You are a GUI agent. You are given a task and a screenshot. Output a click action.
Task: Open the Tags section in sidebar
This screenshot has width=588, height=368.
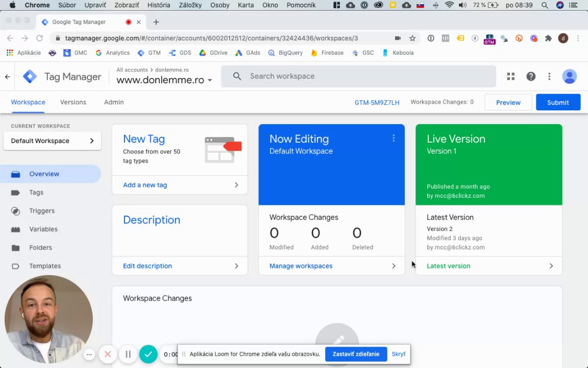coord(36,192)
